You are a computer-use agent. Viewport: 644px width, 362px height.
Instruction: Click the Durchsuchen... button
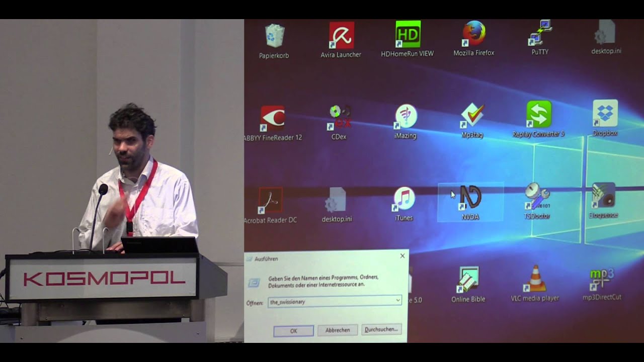tap(381, 329)
